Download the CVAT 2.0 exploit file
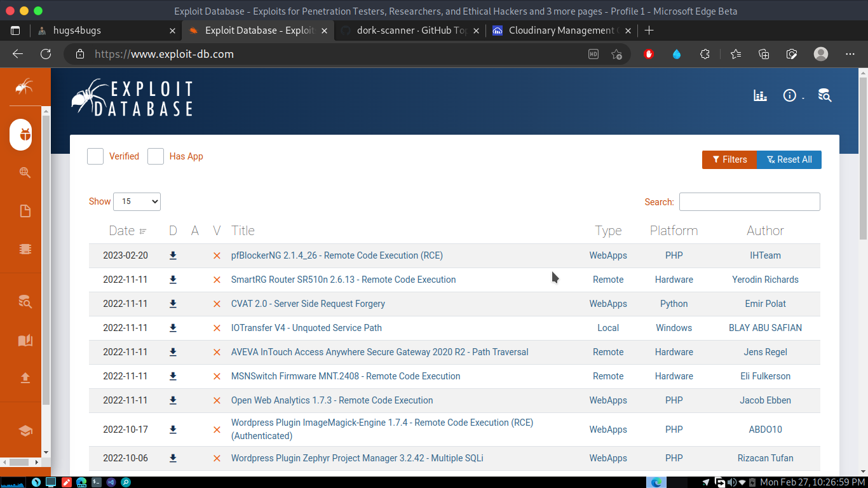The image size is (868, 488). click(x=173, y=304)
